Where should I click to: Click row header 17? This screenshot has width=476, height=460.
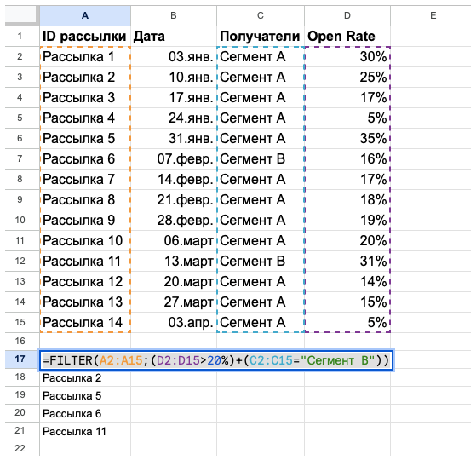pyautogui.click(x=20, y=359)
